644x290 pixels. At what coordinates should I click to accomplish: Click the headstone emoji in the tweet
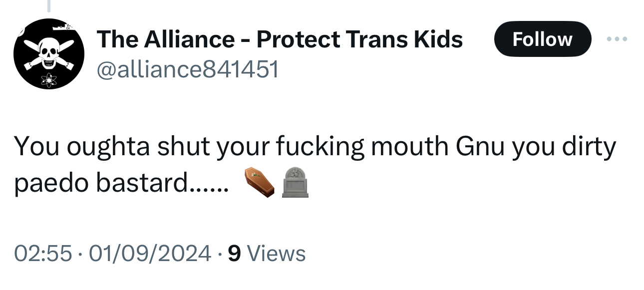(x=295, y=182)
